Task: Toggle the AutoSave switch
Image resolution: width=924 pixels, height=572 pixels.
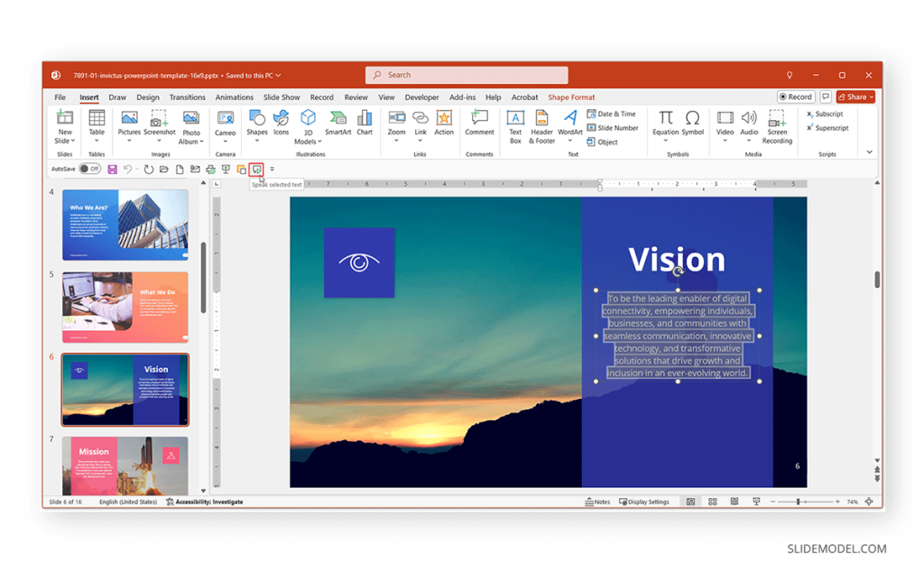Action: pos(89,169)
